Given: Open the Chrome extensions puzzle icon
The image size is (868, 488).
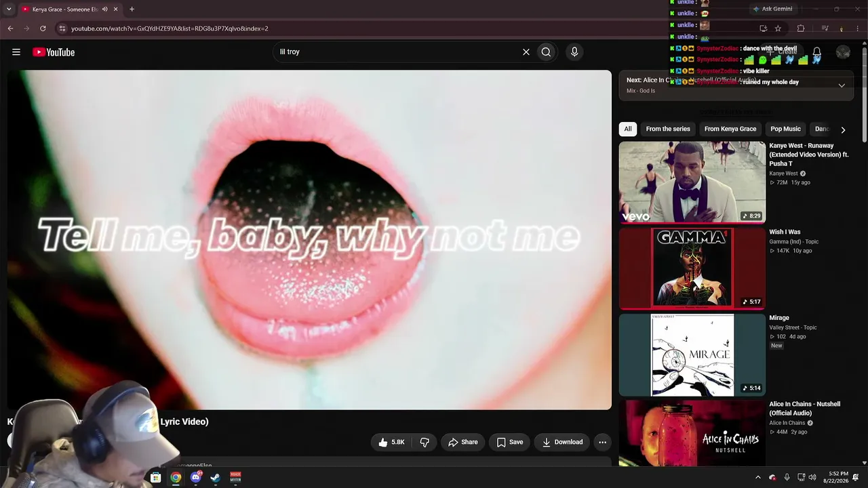Looking at the screenshot, I should pyautogui.click(x=801, y=28).
